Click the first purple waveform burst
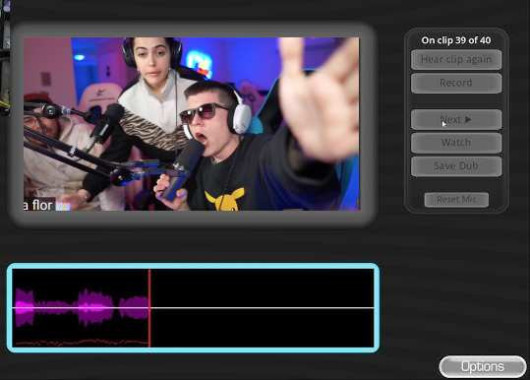 pos(25,308)
